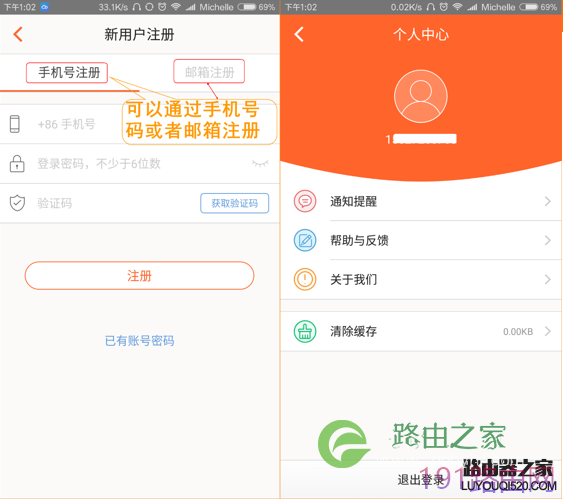Tap the blue cloud icon in left status bar
563x499 pixels.
(45, 7)
